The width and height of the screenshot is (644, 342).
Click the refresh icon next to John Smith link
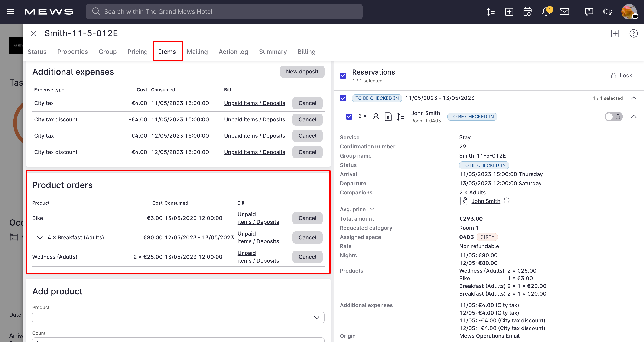[507, 201]
